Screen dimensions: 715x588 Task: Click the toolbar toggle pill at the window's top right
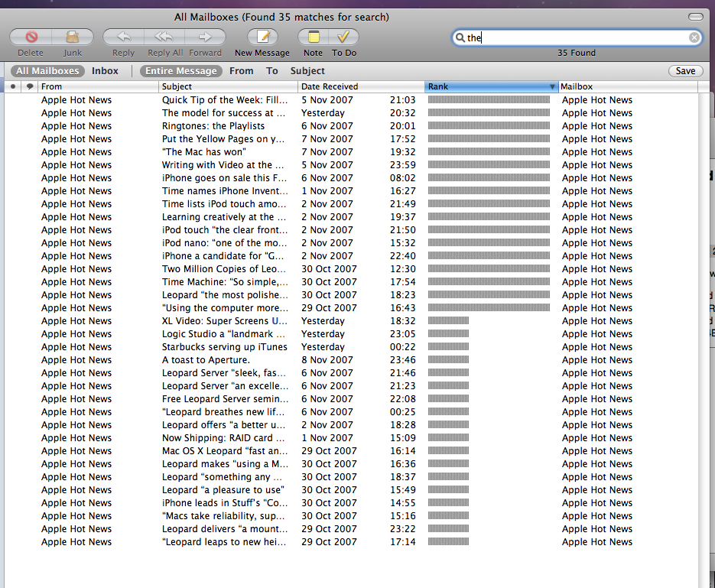click(x=696, y=17)
